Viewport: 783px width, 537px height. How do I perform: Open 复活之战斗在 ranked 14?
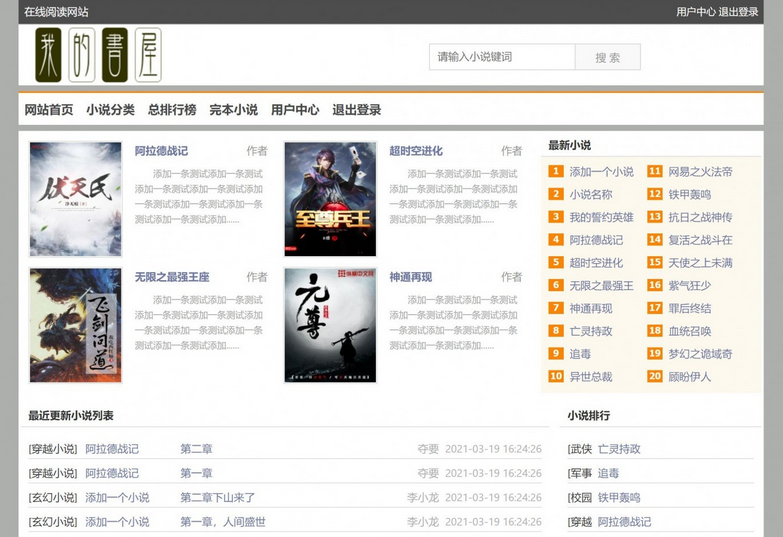[x=700, y=240]
